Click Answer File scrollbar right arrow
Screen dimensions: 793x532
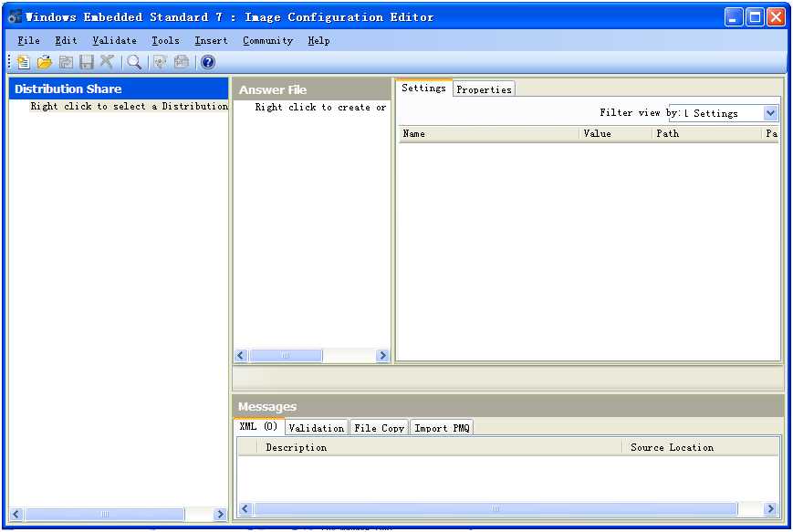click(383, 356)
